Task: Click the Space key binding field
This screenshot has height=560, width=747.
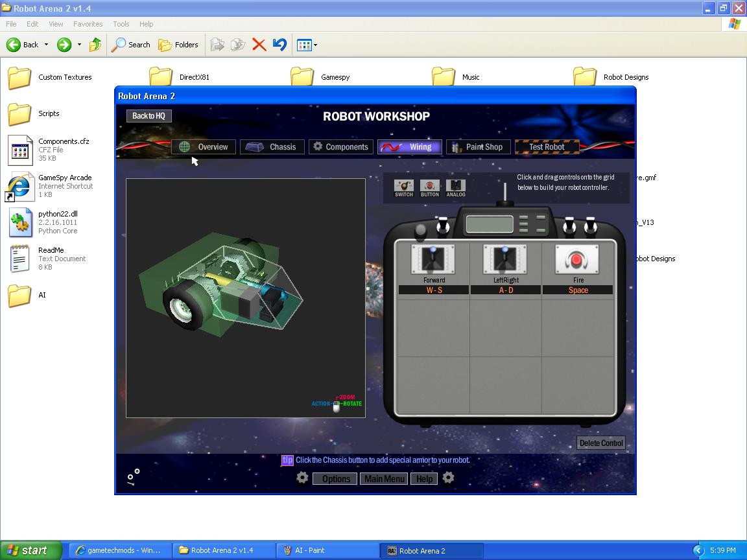Action: coord(578,290)
